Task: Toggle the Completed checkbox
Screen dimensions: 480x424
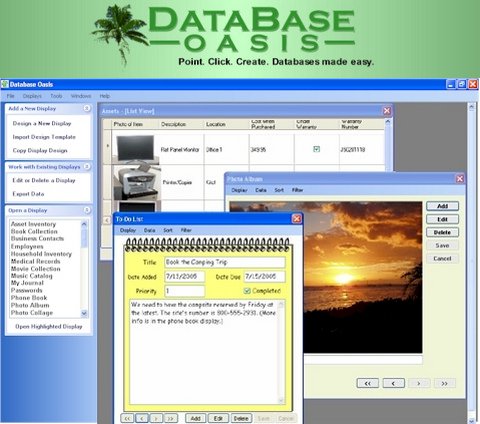Action: (247, 291)
